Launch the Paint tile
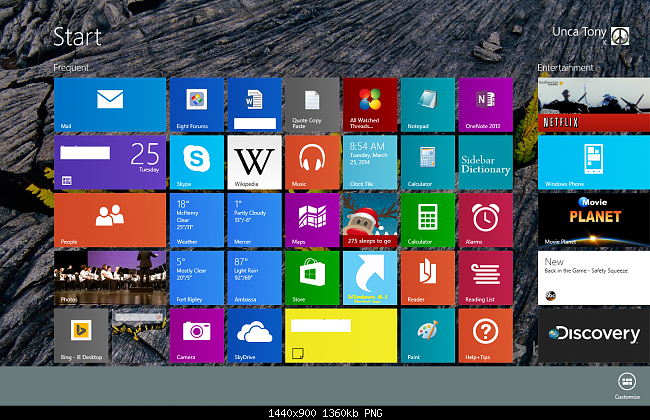 pyautogui.click(x=428, y=335)
